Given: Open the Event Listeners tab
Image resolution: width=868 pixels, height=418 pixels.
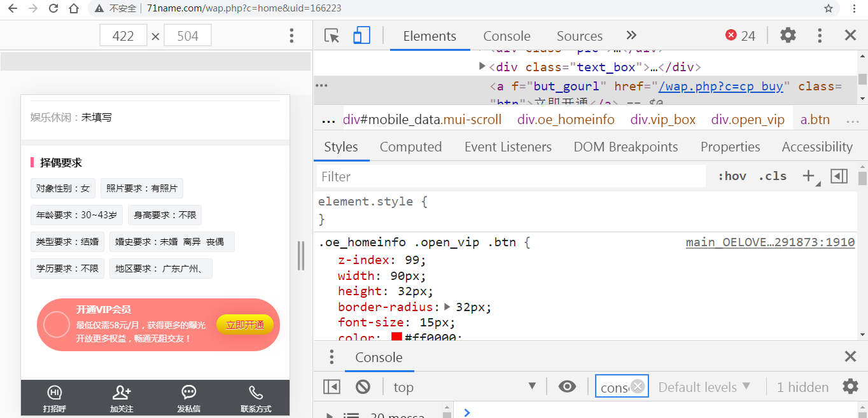Looking at the screenshot, I should click(508, 147).
